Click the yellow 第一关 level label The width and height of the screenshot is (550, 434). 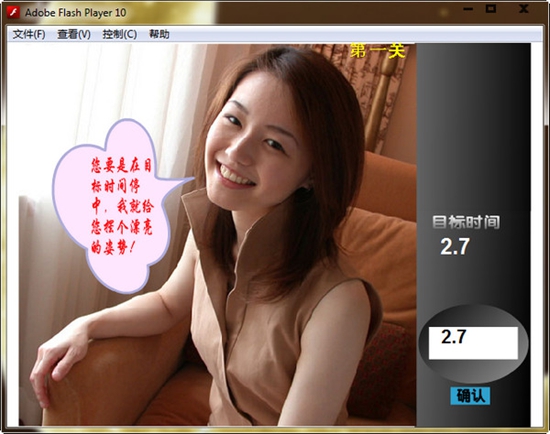coord(377,51)
